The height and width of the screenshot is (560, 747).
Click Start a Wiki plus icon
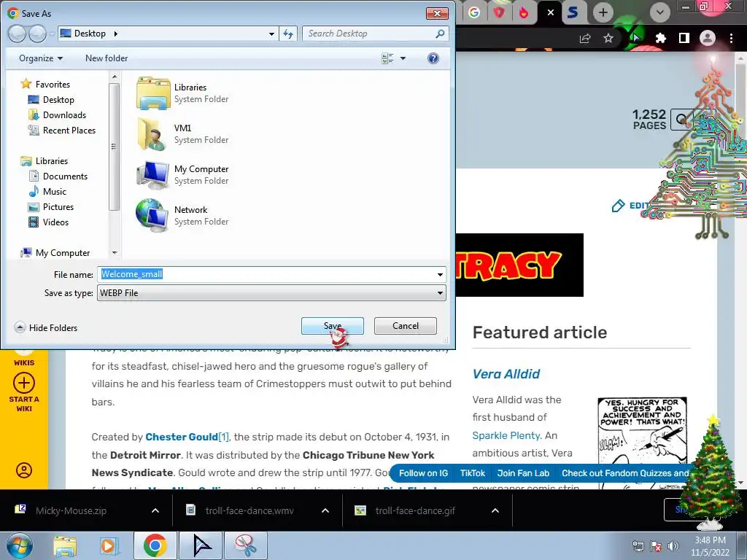pyautogui.click(x=24, y=383)
